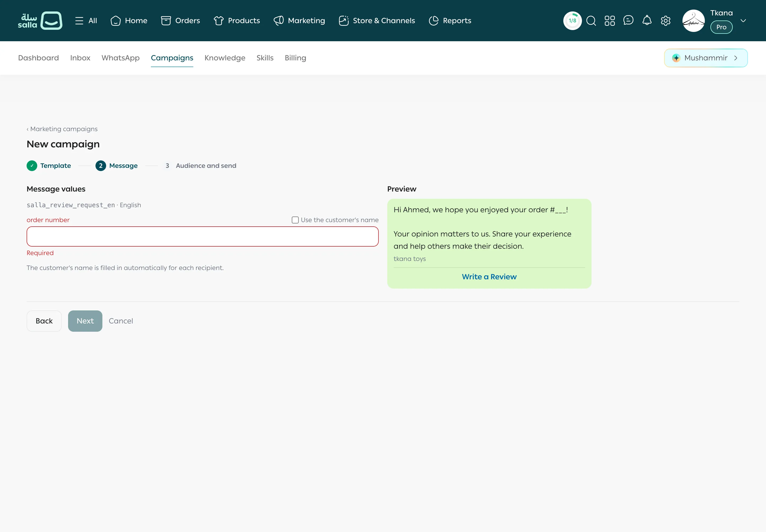
Task: Open the All hamburger menu
Action: (x=86, y=21)
